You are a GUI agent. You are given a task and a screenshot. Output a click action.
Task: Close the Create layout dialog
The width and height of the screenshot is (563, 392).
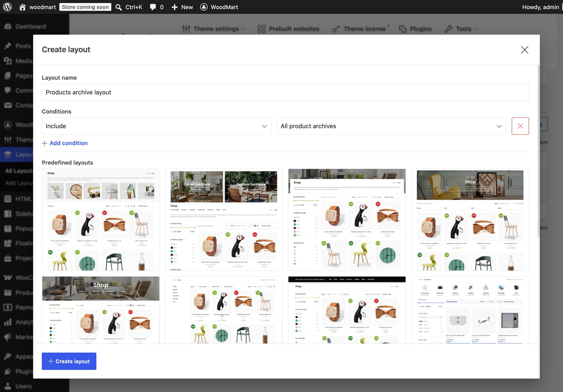click(524, 50)
